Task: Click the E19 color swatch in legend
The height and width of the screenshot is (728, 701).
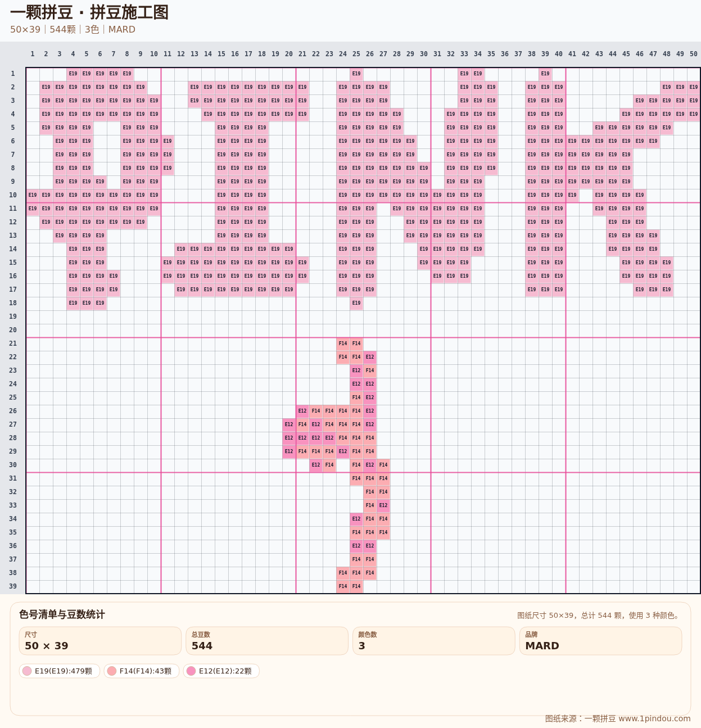Action: click(x=27, y=671)
